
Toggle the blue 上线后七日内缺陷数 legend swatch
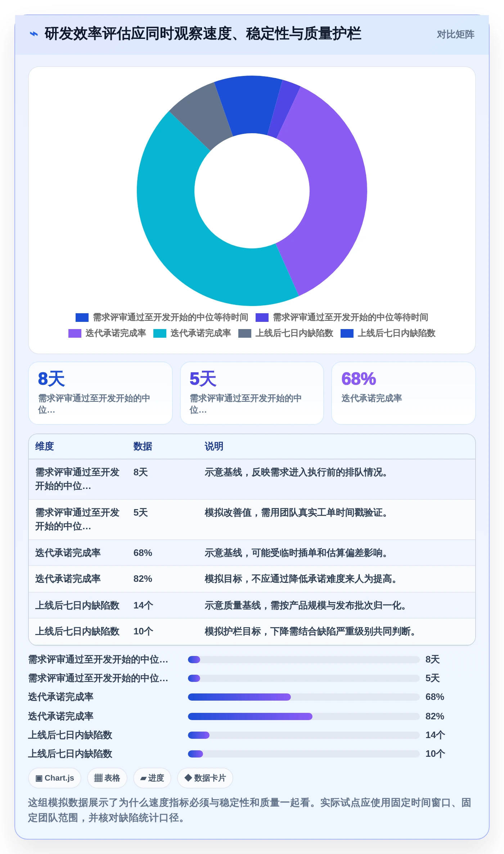click(x=347, y=333)
